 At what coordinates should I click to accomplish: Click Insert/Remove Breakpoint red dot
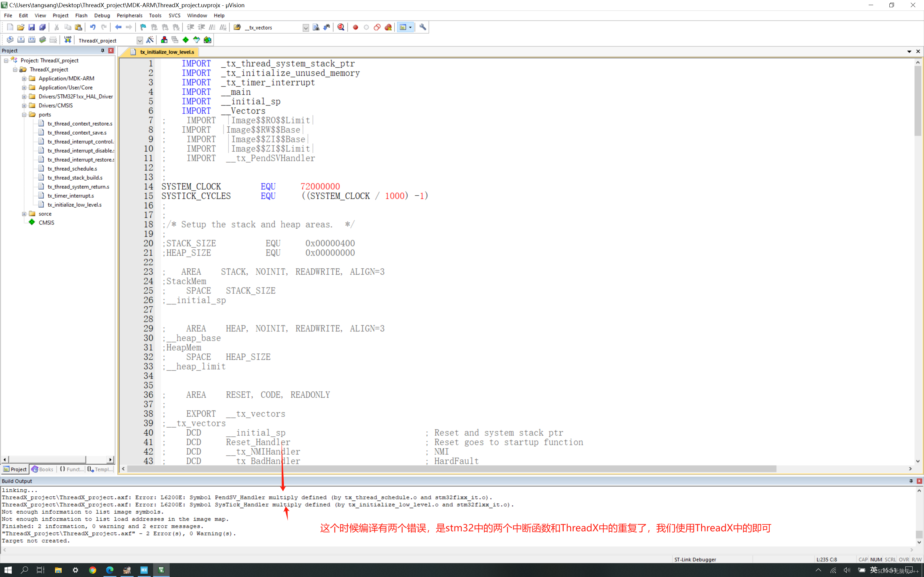(x=355, y=27)
